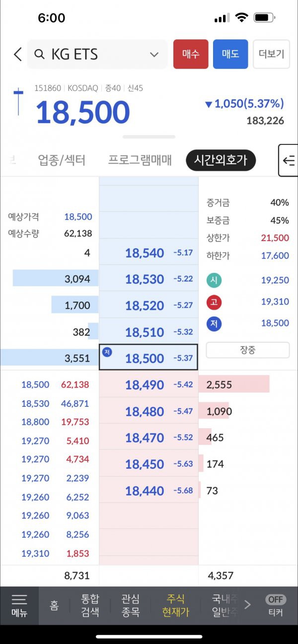Tap the blue 매도 sell button
Screen dimensions: 298x644
tap(230, 54)
